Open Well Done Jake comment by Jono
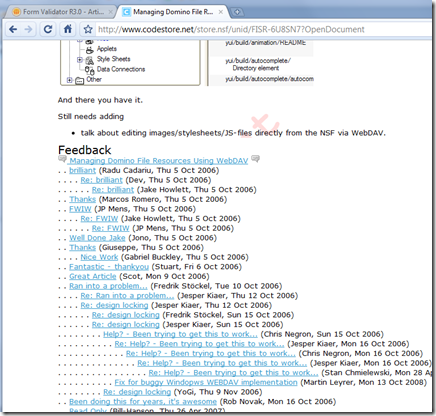The width and height of the screenshot is (436, 416). [97, 238]
